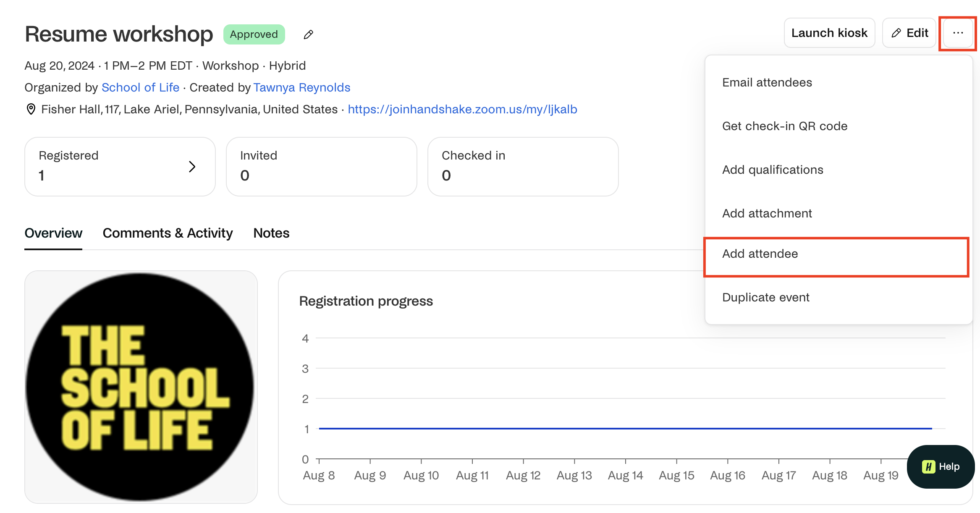Click the Registered card chevron arrow
This screenshot has width=980, height=513.
pyautogui.click(x=192, y=167)
